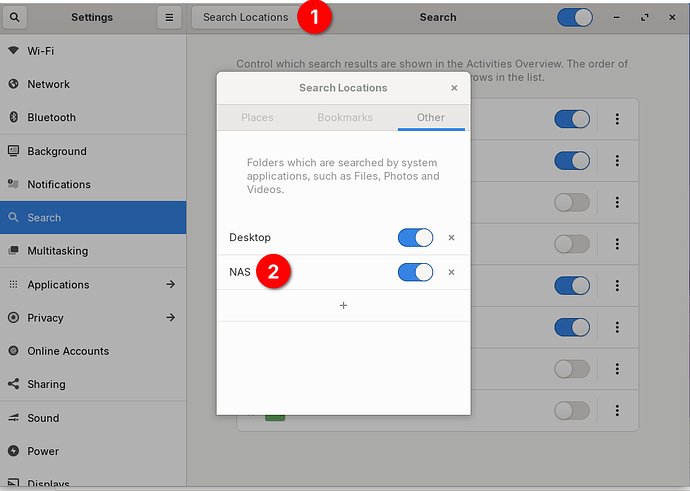Switch to the Bookmarks tab
This screenshot has height=491, width=690.
[345, 117]
